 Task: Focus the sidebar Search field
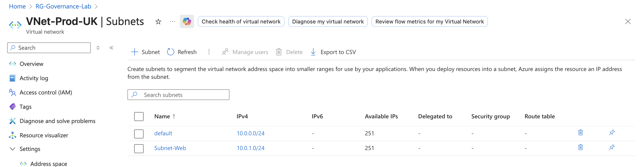pos(49,48)
